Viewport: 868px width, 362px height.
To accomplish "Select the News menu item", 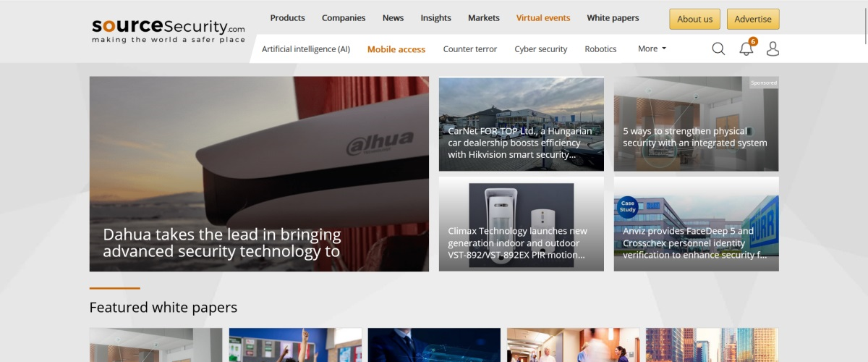I will pos(393,18).
